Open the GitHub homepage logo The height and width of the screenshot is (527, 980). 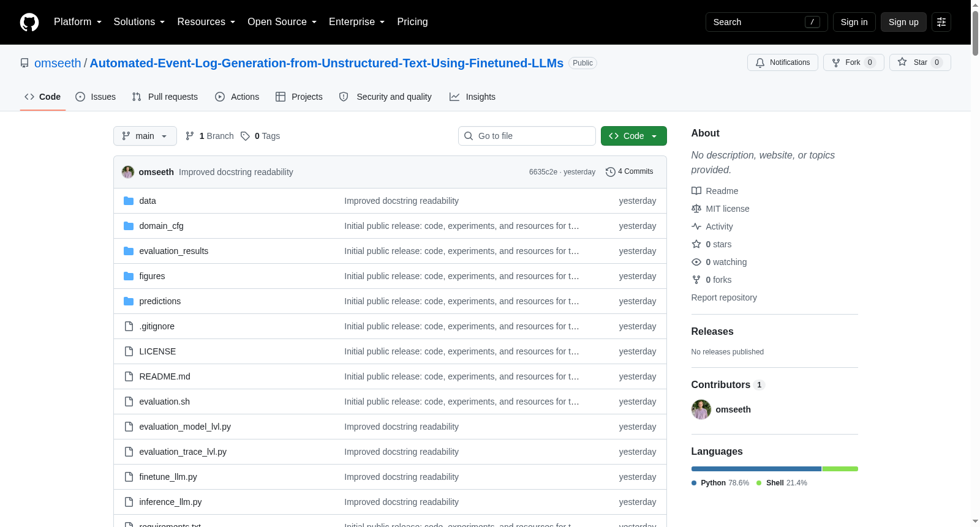(x=29, y=22)
